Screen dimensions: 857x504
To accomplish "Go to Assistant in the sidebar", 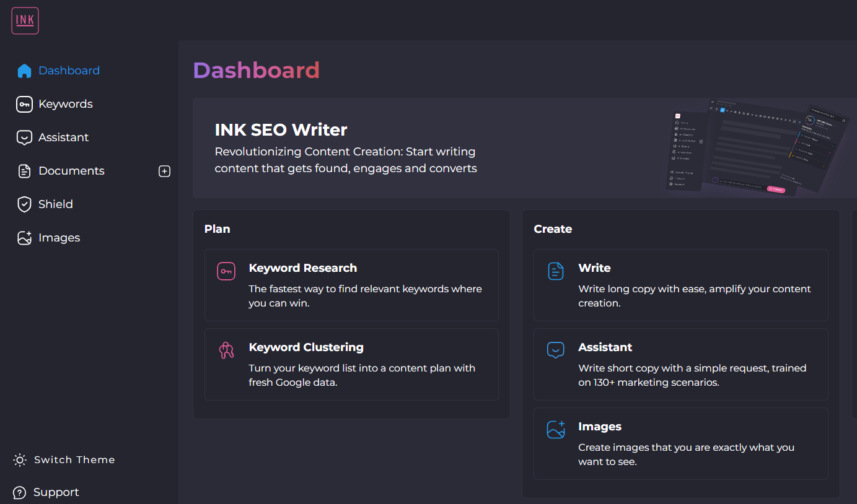I will pyautogui.click(x=64, y=137).
